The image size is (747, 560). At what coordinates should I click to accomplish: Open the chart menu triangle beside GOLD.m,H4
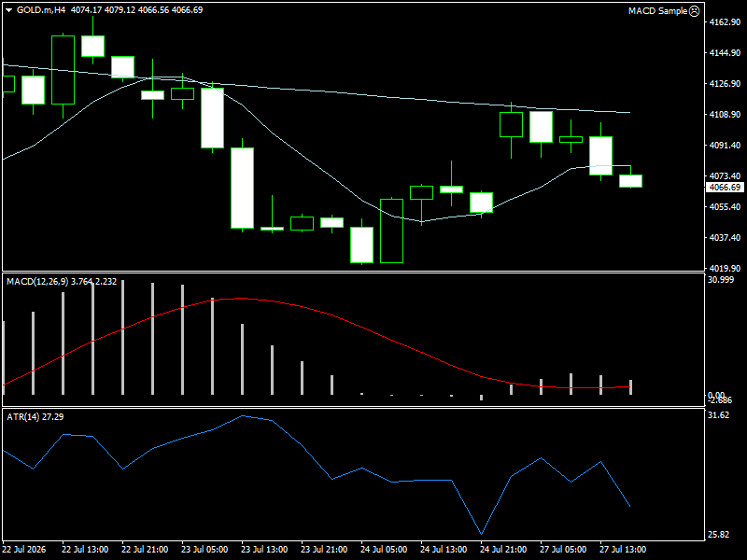coord(8,10)
